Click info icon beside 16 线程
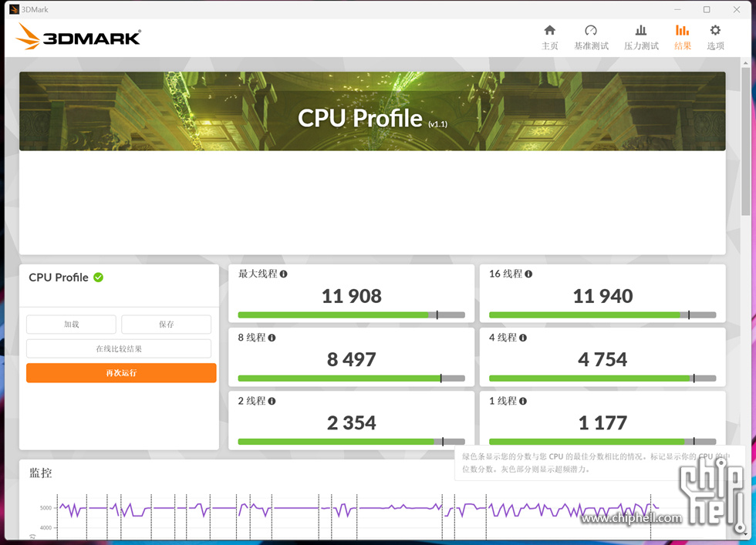Screen dimensions: 756x545 click(x=528, y=274)
